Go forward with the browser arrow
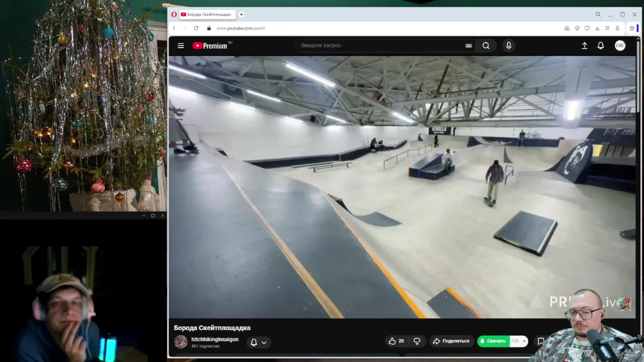The height and width of the screenshot is (362, 644). [x=185, y=28]
